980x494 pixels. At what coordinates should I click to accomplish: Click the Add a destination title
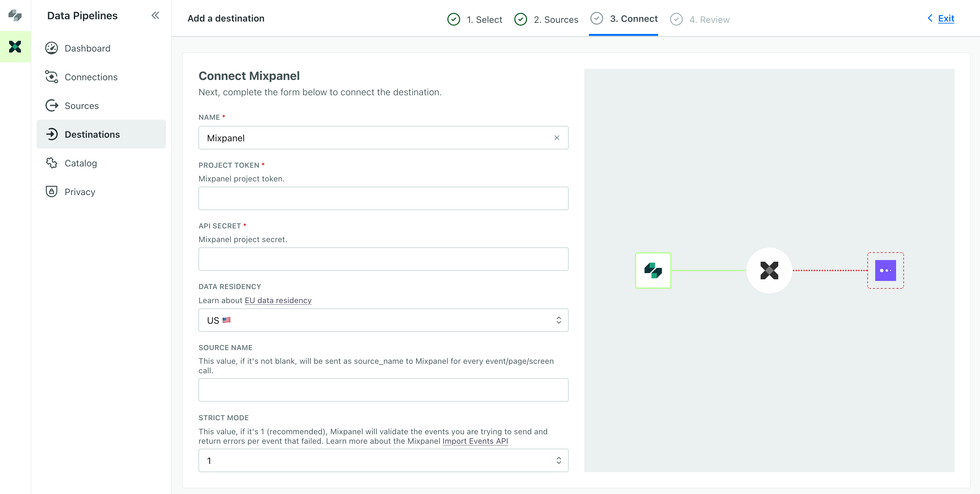click(226, 18)
